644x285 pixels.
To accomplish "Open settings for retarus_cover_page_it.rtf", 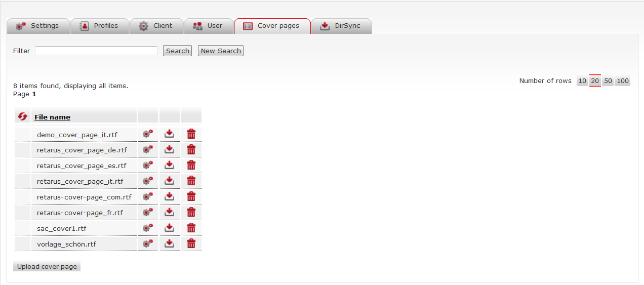I will (148, 181).
